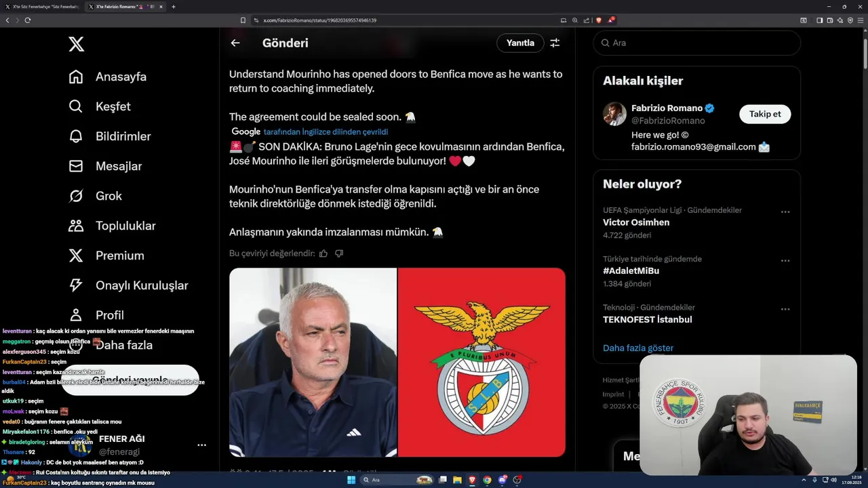Viewport: 868px width, 488px height.
Task: Open Discord from taskbar
Action: click(502, 480)
